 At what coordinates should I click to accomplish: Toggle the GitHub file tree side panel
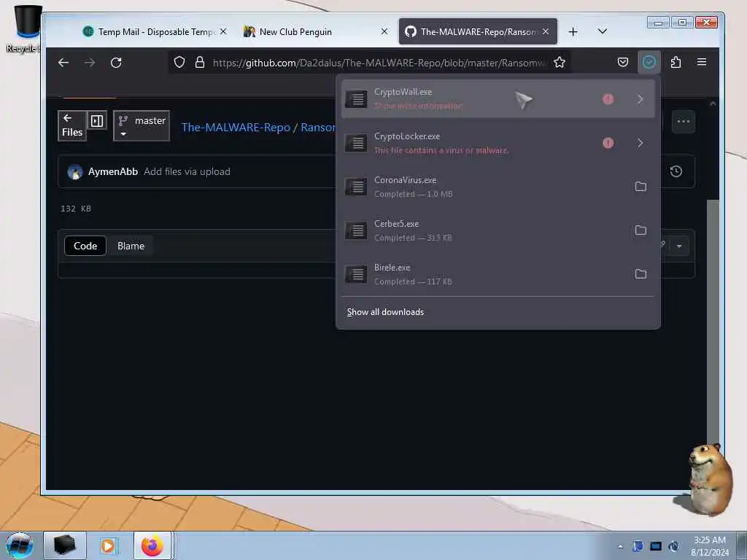point(97,121)
